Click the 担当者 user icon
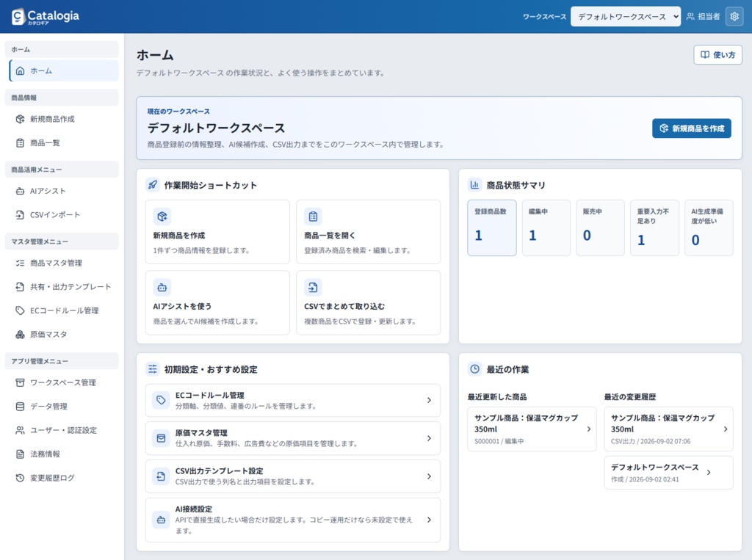752x560 pixels. click(690, 16)
